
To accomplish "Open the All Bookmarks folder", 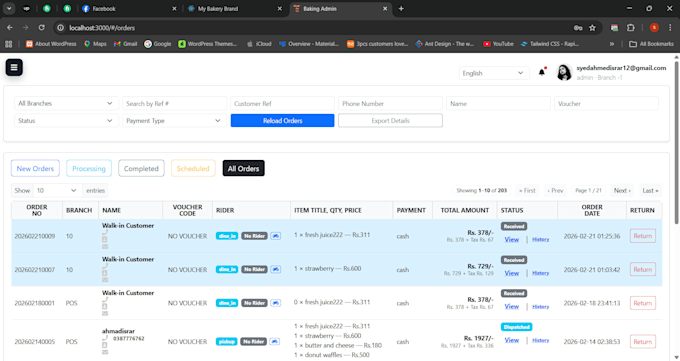I will click(651, 44).
